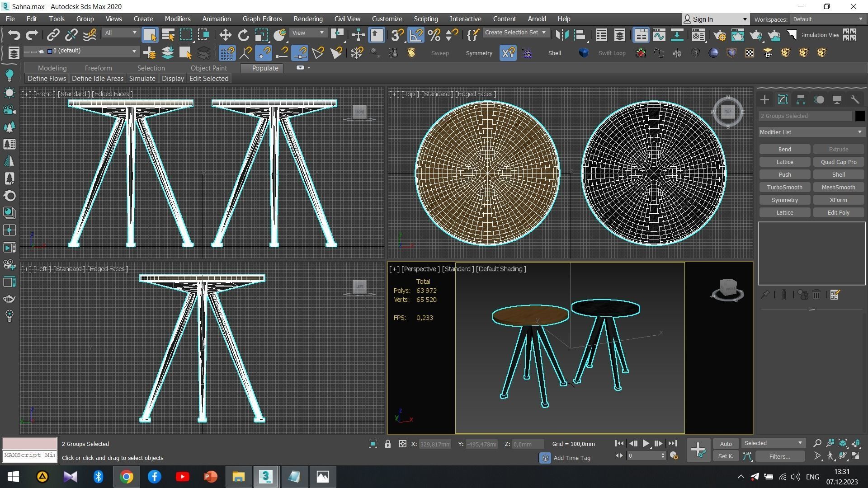Click the black object color swatch
The width and height of the screenshot is (868, 488).
(859, 116)
